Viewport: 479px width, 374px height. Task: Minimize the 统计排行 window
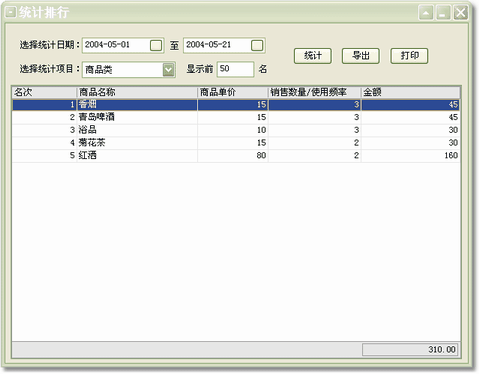[443, 13]
